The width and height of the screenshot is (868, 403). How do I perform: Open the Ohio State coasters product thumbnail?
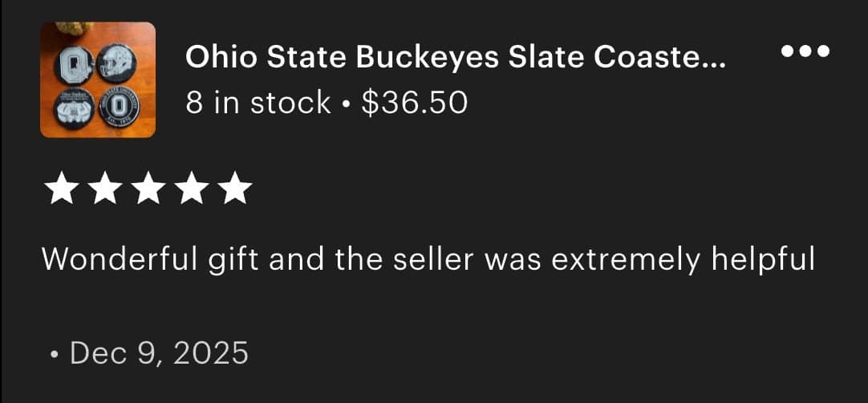[x=97, y=79]
